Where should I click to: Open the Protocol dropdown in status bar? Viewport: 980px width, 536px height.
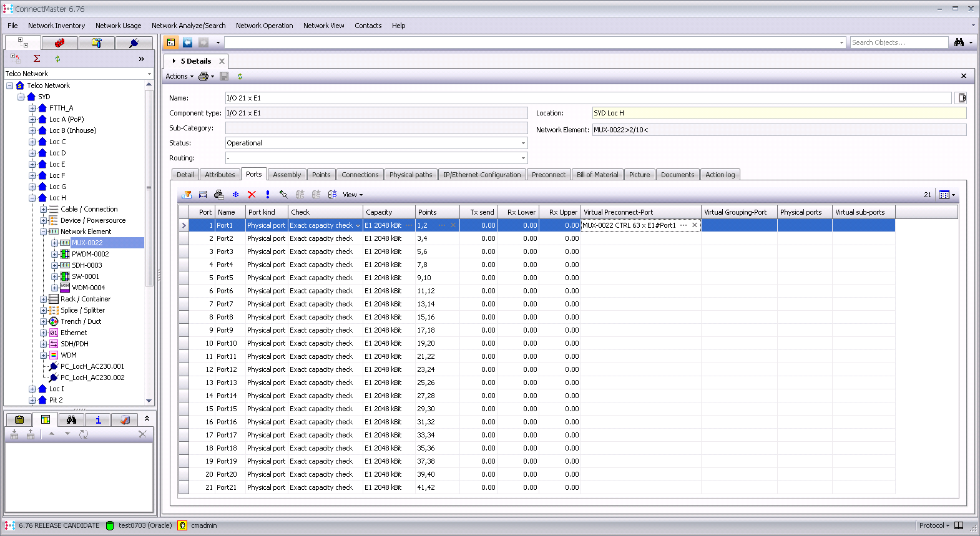(x=934, y=525)
